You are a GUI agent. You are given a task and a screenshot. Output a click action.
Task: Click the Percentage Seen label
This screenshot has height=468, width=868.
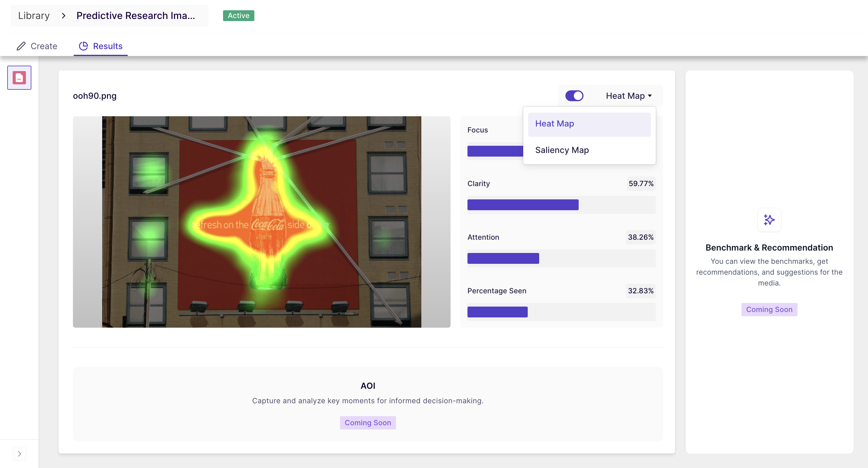[496, 291]
